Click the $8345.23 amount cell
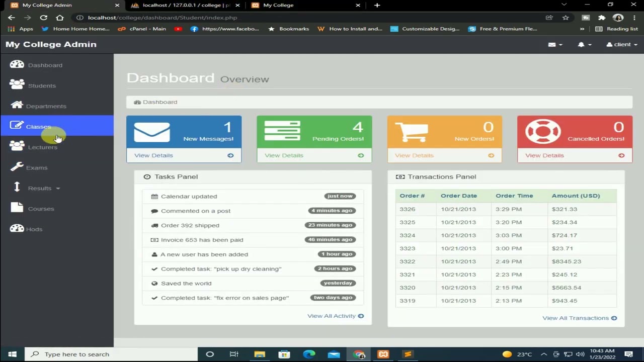The height and width of the screenshot is (362, 644). [x=582, y=261]
